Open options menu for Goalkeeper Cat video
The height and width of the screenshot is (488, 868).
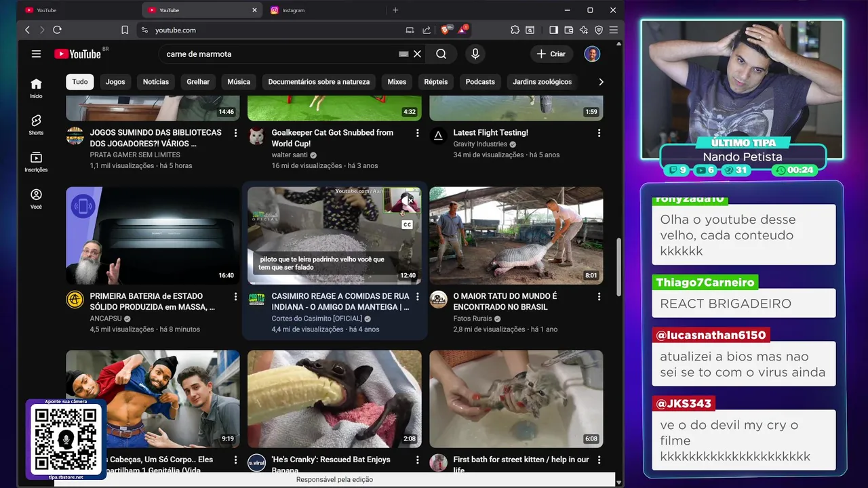[418, 134]
